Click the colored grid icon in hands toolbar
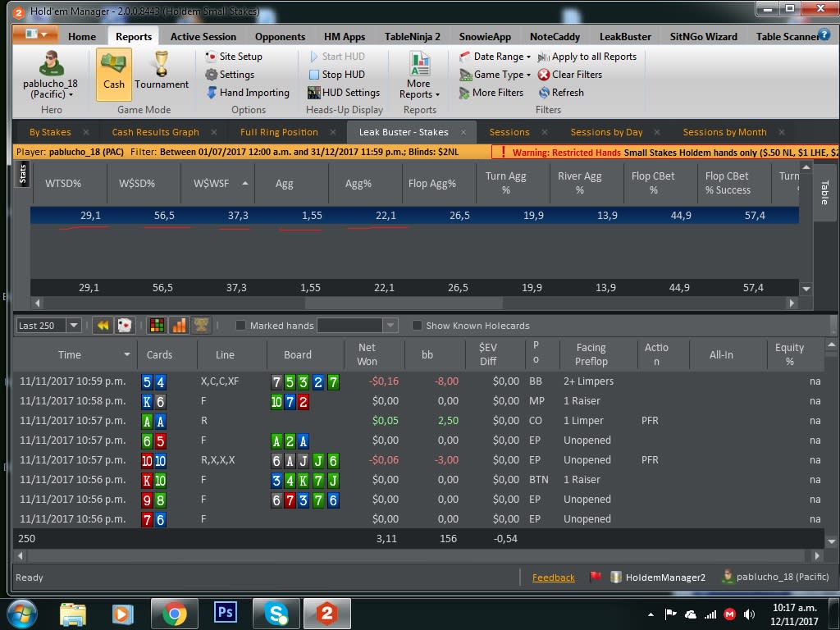Image resolution: width=840 pixels, height=630 pixels. click(157, 325)
